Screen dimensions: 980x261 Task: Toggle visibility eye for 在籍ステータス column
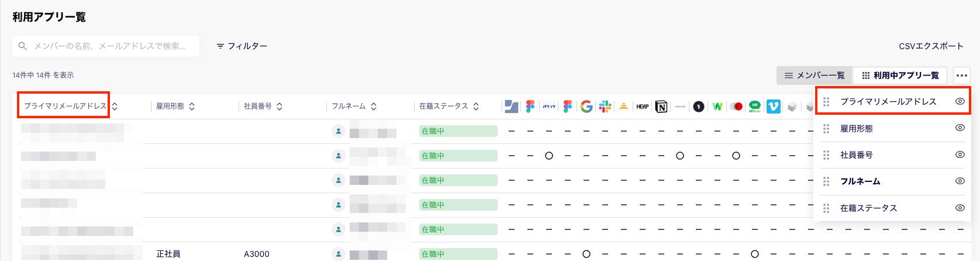(960, 208)
